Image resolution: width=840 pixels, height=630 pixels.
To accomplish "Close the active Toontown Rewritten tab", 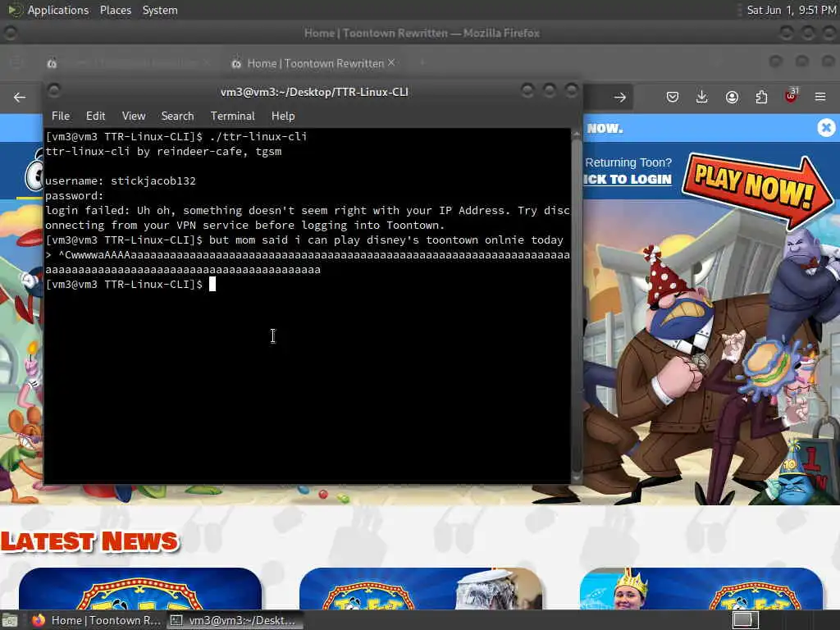I will point(391,62).
